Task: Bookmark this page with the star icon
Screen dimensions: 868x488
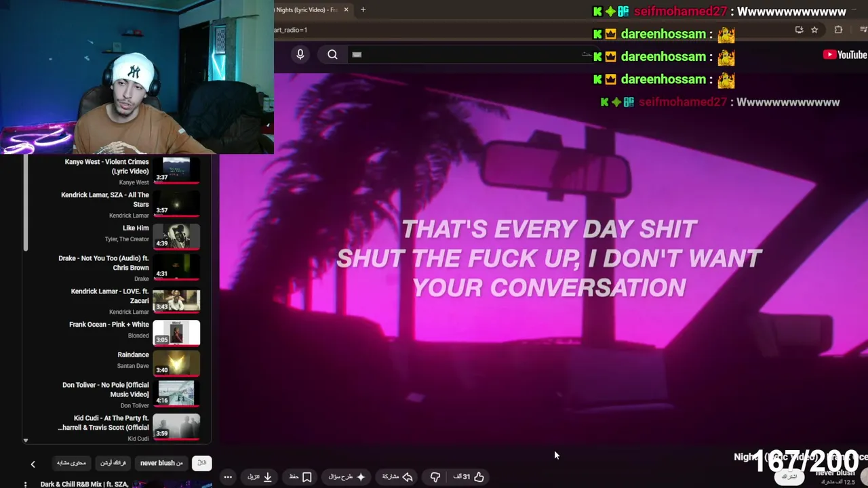Action: pos(814,30)
